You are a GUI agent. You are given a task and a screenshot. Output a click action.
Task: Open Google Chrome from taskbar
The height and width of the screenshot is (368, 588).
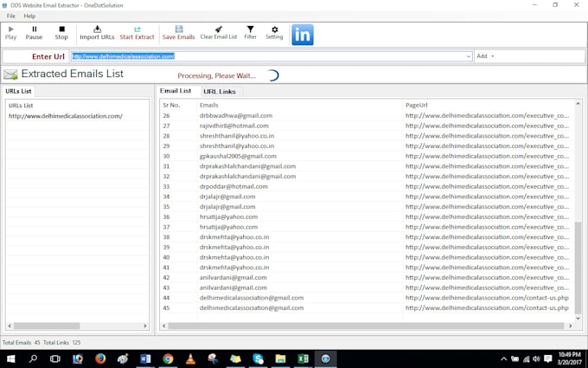point(168,358)
